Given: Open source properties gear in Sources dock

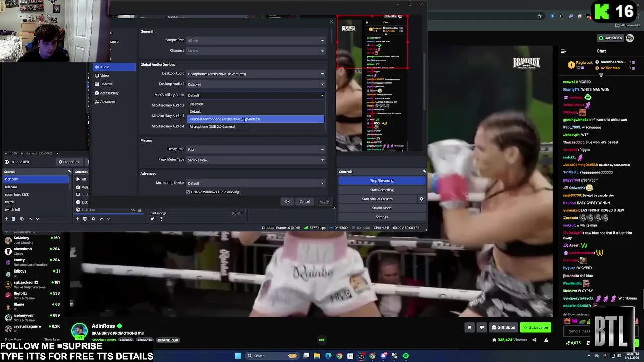Looking at the screenshot, I should [x=93, y=219].
